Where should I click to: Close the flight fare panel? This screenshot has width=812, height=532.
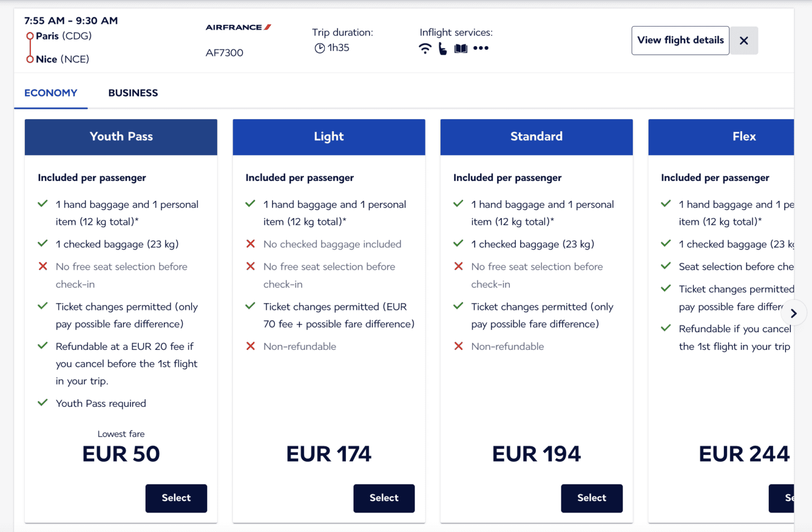coord(744,40)
